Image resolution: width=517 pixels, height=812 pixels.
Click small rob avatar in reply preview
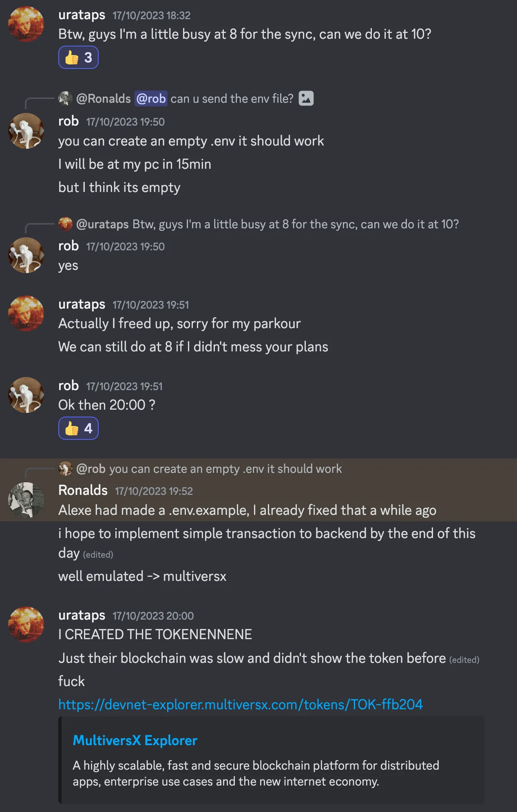coord(65,469)
